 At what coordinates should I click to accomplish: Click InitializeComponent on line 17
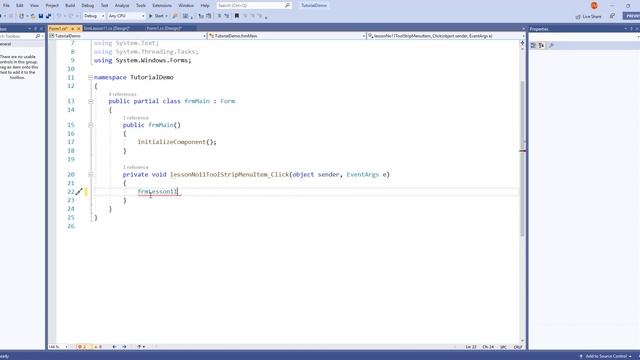pos(171,142)
